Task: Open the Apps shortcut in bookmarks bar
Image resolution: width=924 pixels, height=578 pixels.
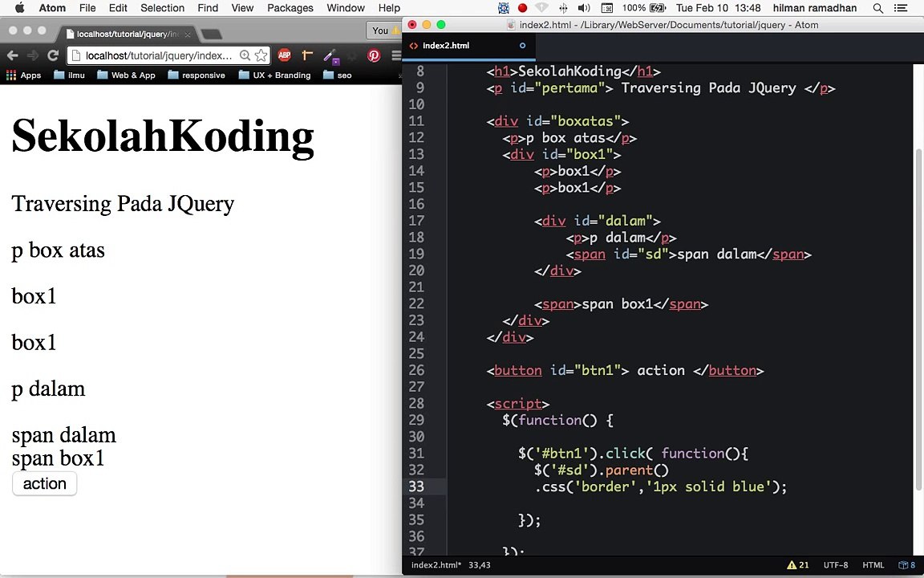Action: [x=23, y=75]
